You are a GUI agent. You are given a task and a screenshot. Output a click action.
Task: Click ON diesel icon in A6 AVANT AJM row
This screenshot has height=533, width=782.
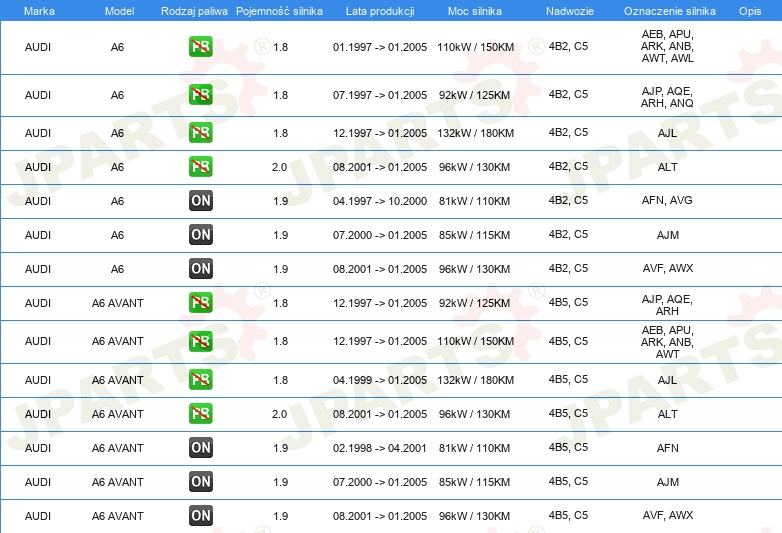(x=200, y=481)
